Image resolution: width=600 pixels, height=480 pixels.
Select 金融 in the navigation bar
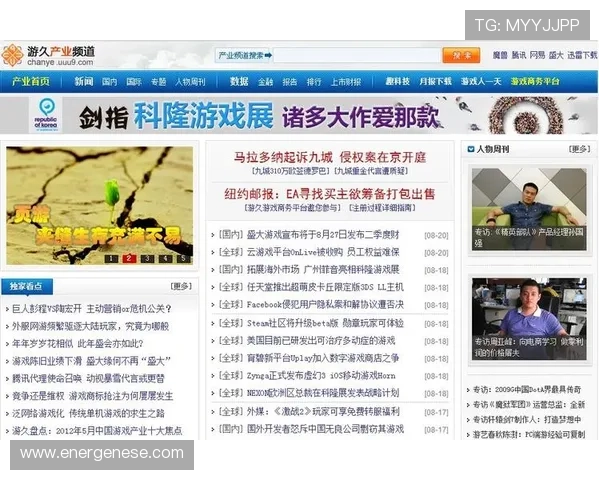pos(266,82)
